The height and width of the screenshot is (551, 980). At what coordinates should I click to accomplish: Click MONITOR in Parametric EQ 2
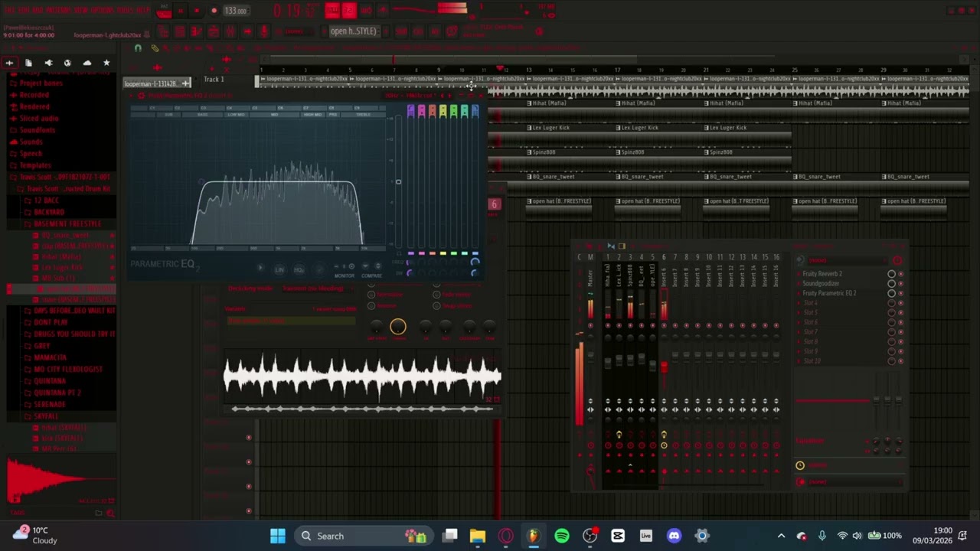pos(345,275)
